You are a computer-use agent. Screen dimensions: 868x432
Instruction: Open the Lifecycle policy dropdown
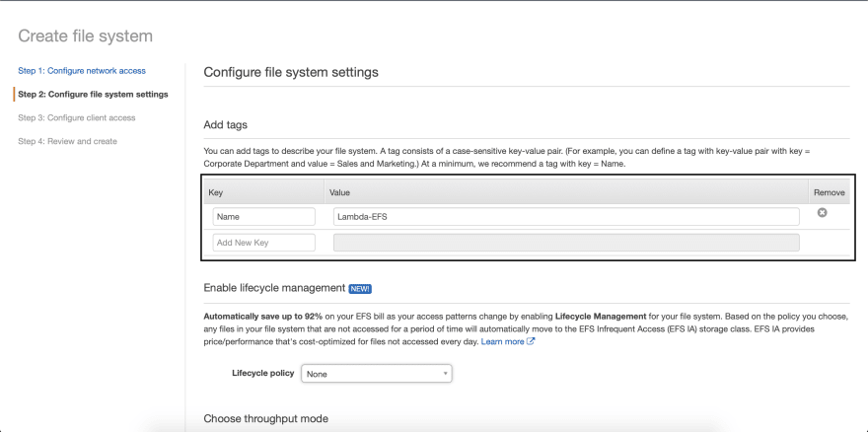tap(377, 374)
